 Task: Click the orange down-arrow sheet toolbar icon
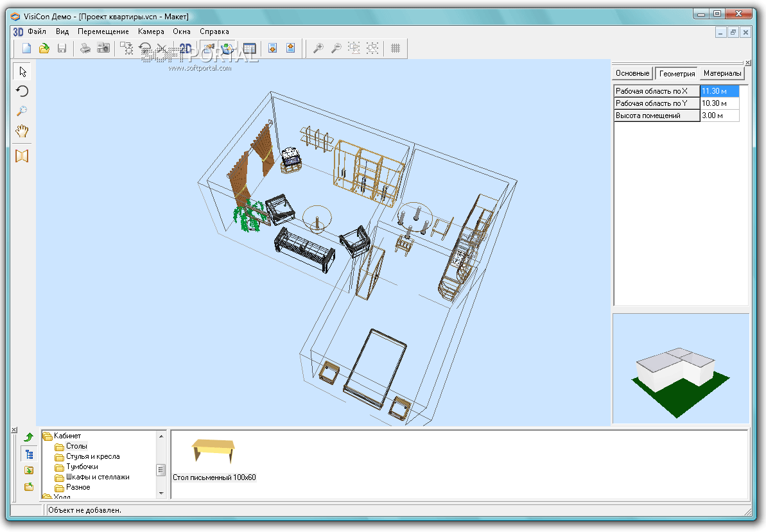(273, 48)
